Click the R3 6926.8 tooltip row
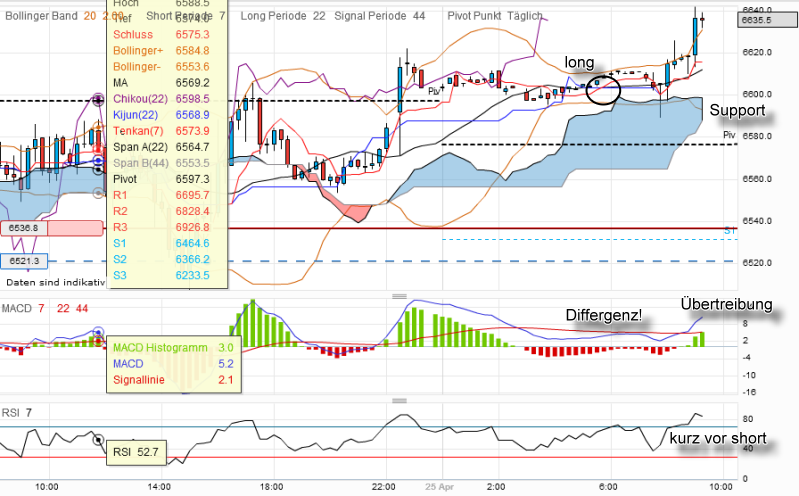799x496 pixels. (161, 227)
